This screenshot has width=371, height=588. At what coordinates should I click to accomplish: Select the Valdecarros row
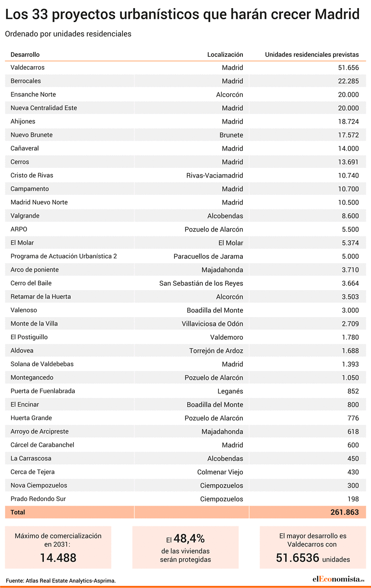coord(185,67)
